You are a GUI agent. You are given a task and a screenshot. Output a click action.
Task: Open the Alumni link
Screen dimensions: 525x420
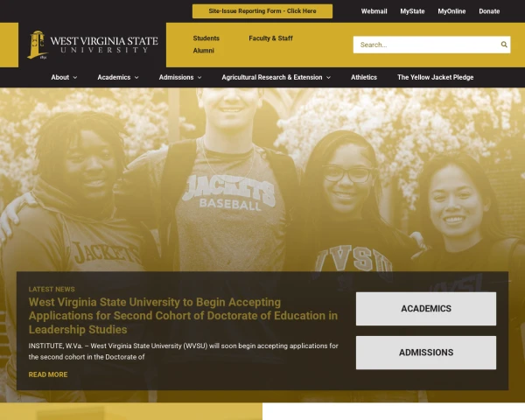204,51
